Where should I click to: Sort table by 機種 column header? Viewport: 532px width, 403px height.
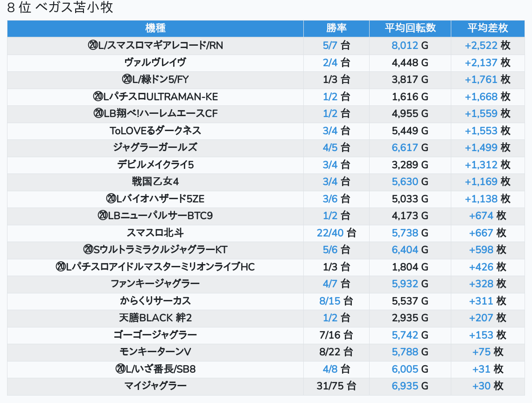(x=155, y=28)
